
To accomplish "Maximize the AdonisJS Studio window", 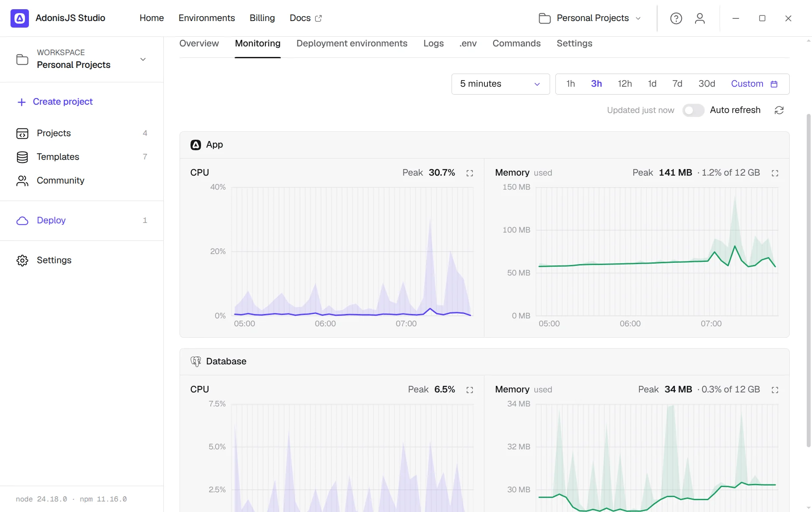I will click(x=762, y=18).
